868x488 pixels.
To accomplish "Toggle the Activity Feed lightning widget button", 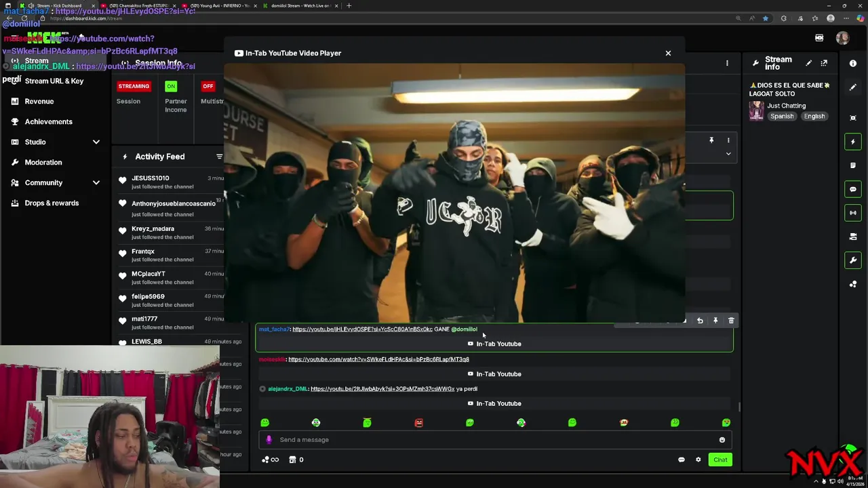I will point(853,142).
